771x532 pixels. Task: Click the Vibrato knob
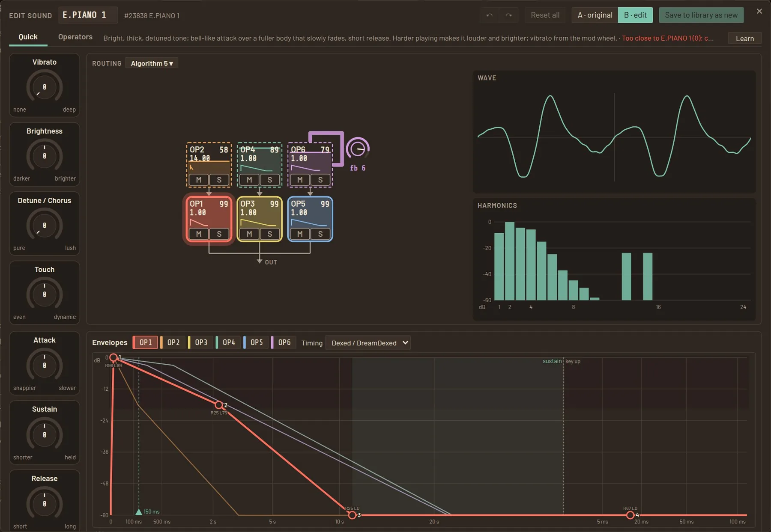pos(45,87)
